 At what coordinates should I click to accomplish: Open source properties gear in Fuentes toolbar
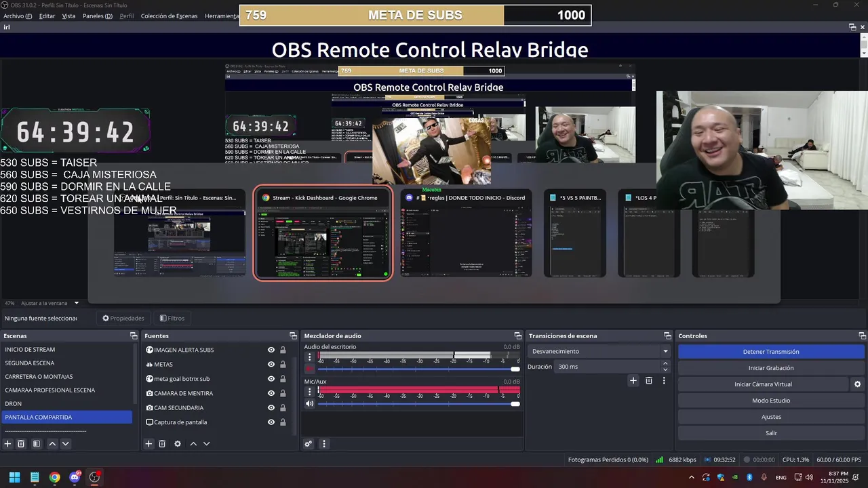coord(178,444)
